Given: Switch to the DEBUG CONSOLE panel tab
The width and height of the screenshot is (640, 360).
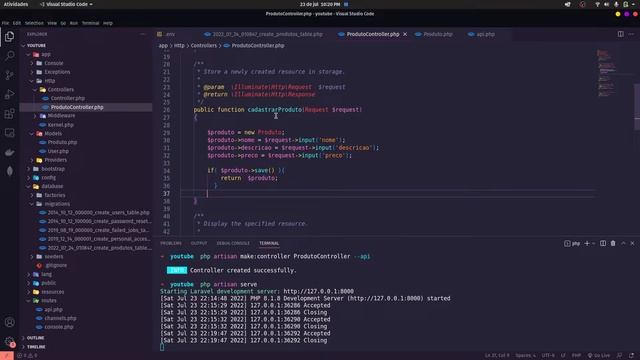Looking at the screenshot, I should click(233, 243).
